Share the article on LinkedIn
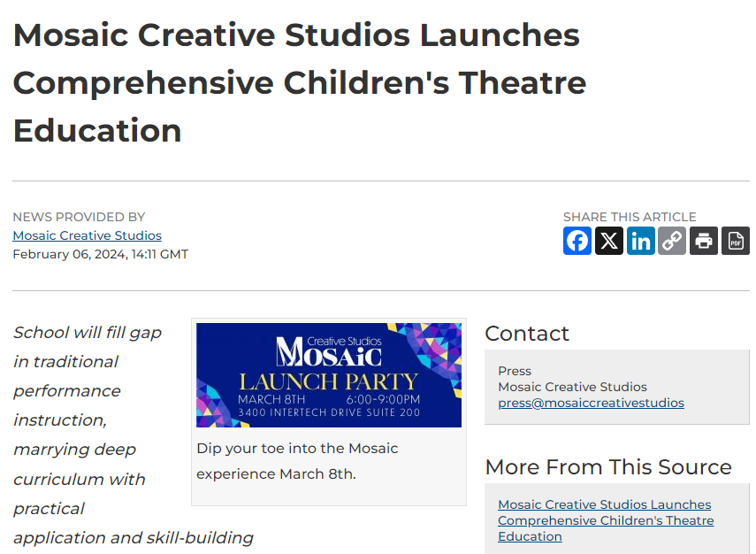This screenshot has width=756, height=554. [641, 241]
